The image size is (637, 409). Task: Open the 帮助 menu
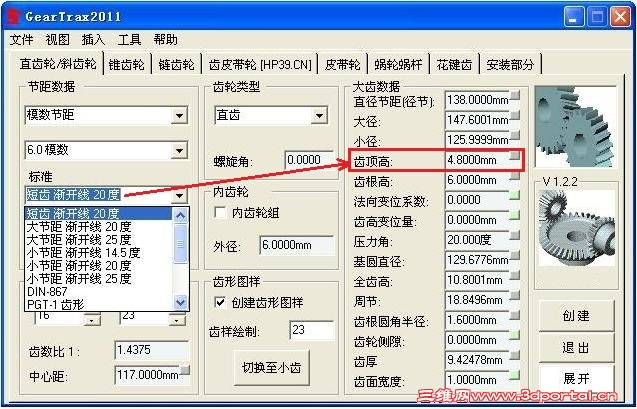(x=165, y=40)
